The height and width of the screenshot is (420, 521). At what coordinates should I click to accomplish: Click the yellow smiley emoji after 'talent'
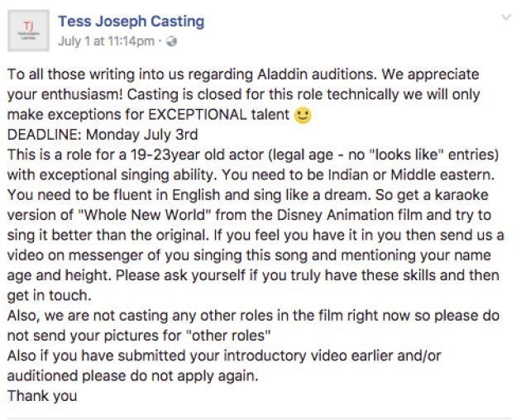click(x=303, y=115)
